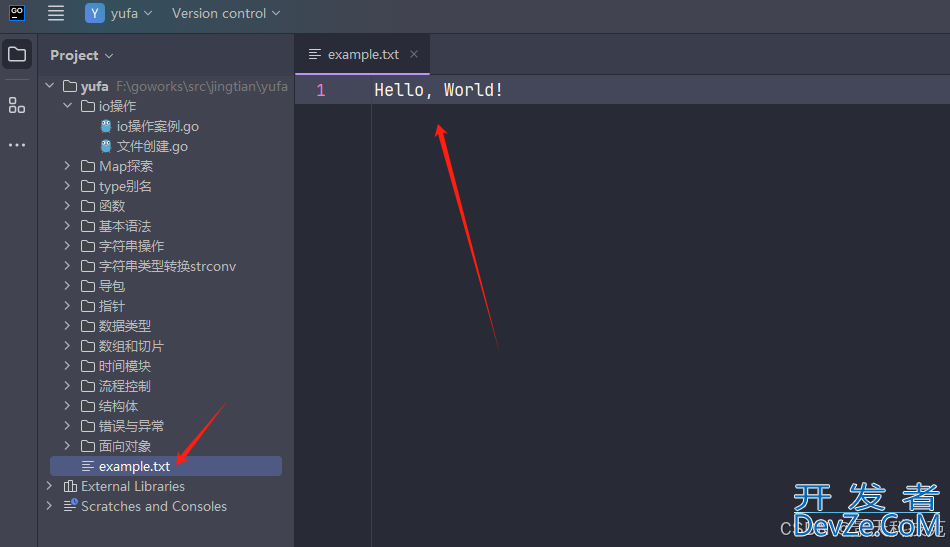Select External Libraries label in tree
The image size is (950, 547).
[133, 486]
